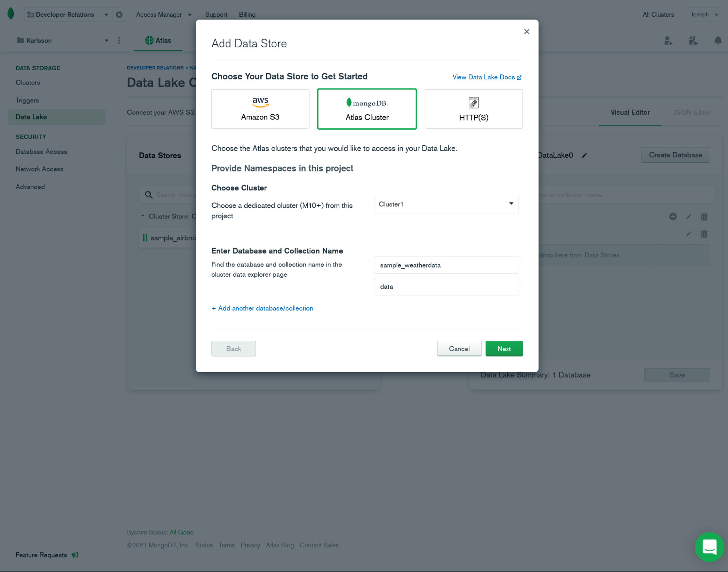Open the Developer Relations organization dropdown

[68, 15]
